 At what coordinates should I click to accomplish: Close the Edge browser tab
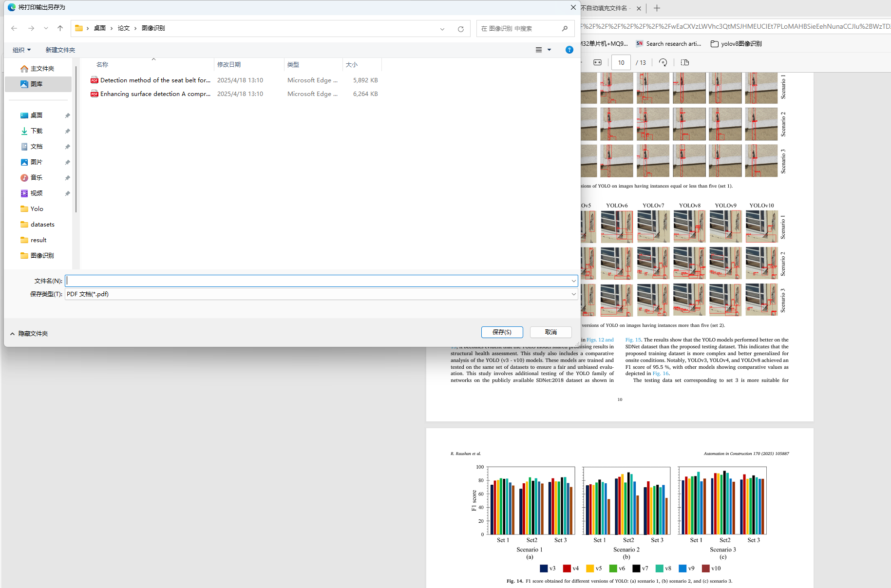click(639, 8)
